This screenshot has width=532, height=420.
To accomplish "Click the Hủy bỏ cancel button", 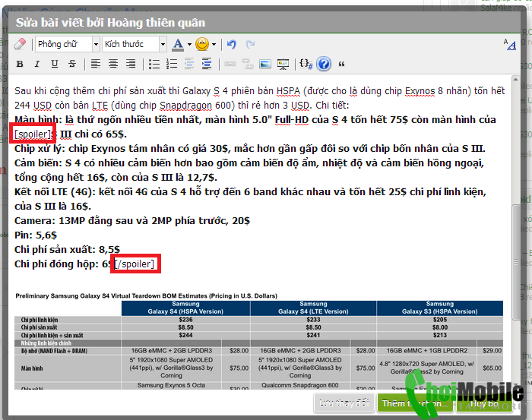I will [x=485, y=403].
